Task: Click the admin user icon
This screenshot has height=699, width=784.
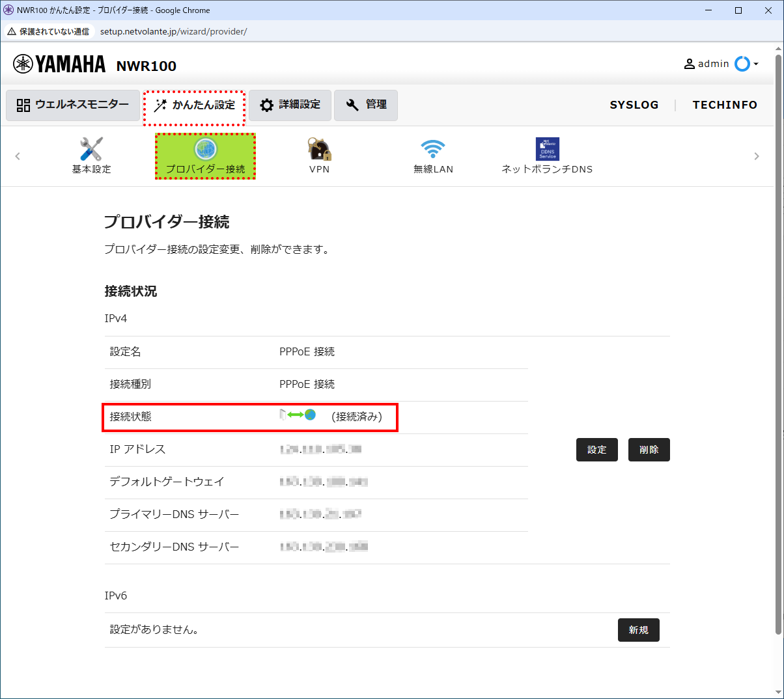Action: [x=688, y=63]
